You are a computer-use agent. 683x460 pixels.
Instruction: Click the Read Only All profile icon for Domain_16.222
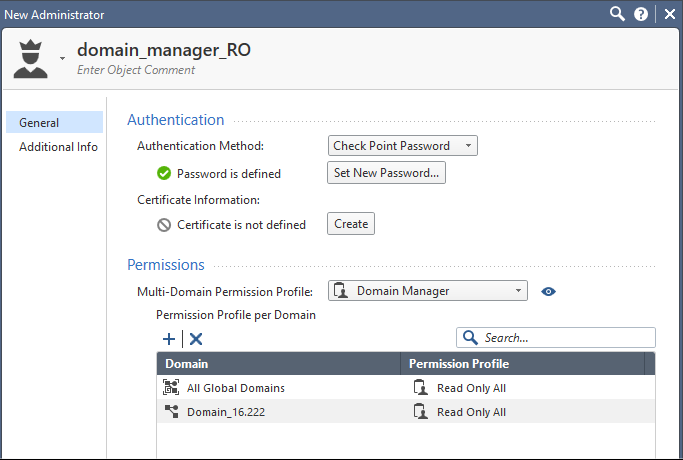[x=420, y=412]
